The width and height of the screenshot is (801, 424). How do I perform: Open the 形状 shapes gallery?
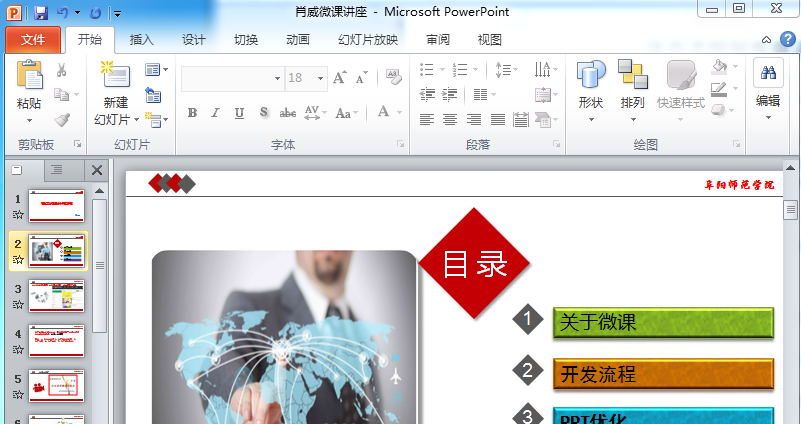click(x=591, y=92)
